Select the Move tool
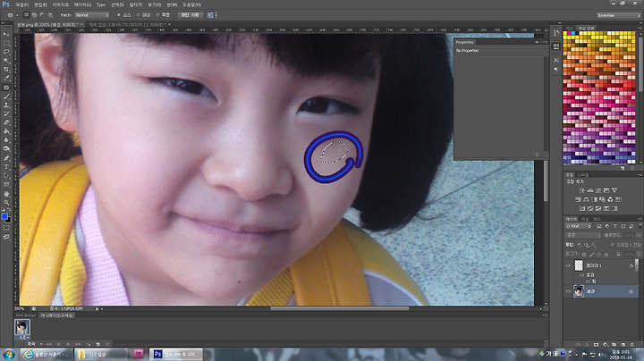Screen dimensions: 644x361 6,35
